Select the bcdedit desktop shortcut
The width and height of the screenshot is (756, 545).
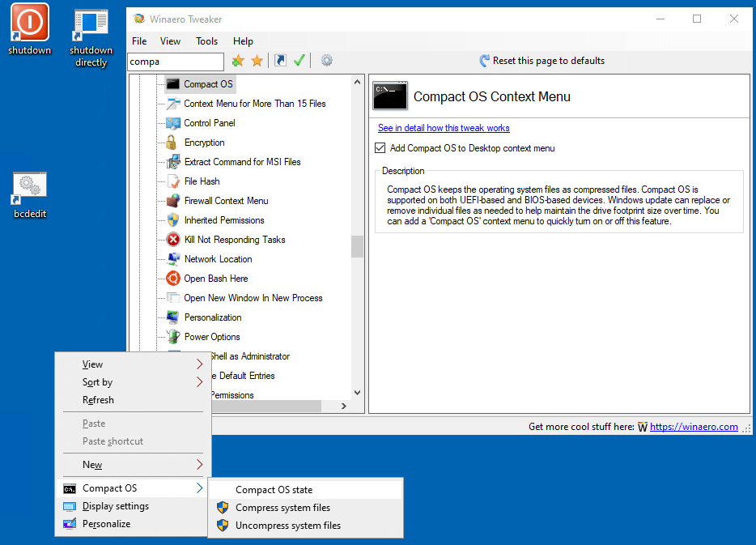[29, 195]
